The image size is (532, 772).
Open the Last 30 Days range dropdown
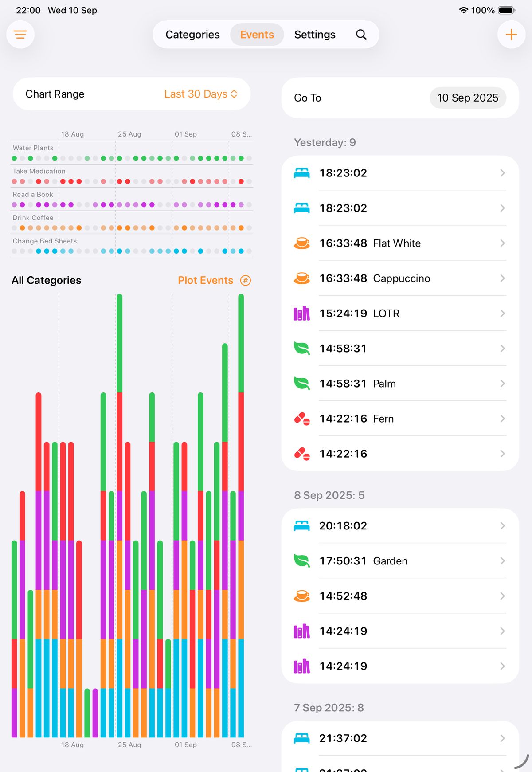(200, 94)
